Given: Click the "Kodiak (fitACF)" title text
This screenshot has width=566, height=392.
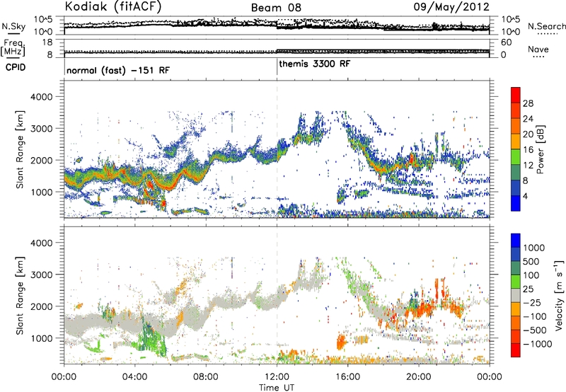Looking at the screenshot, I should [x=113, y=6].
